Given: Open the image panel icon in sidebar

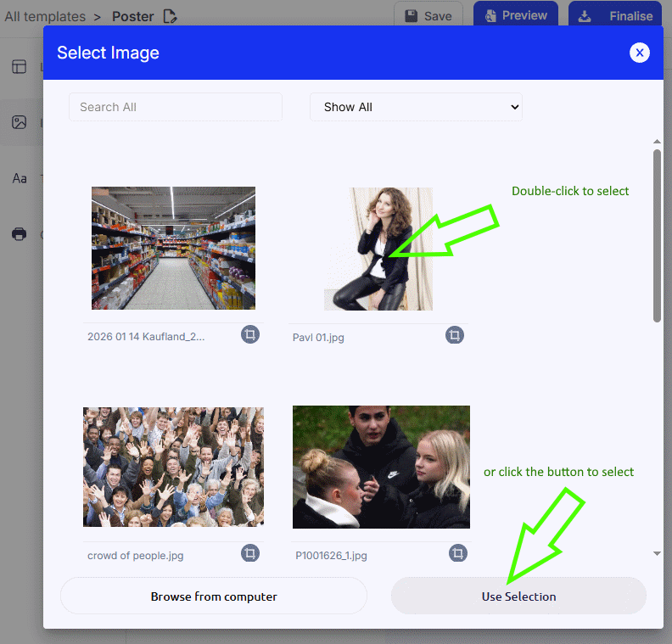Looking at the screenshot, I should click(x=19, y=122).
